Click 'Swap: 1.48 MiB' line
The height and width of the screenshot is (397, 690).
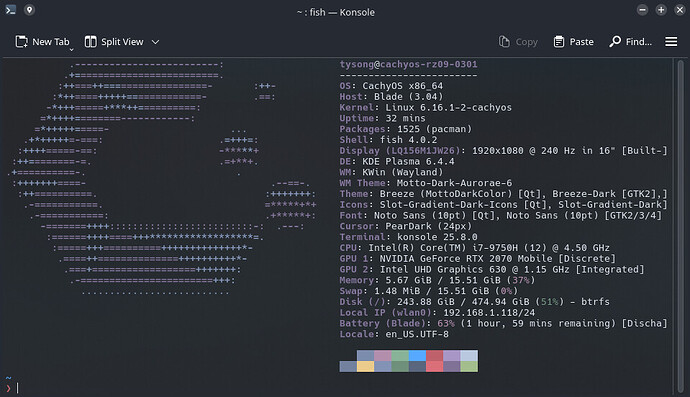click(429, 291)
